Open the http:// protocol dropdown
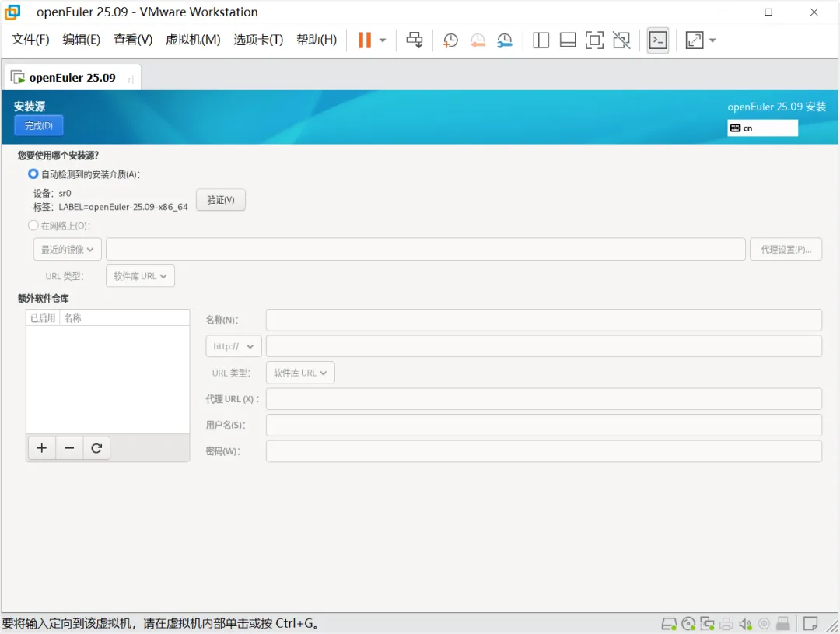 233,346
